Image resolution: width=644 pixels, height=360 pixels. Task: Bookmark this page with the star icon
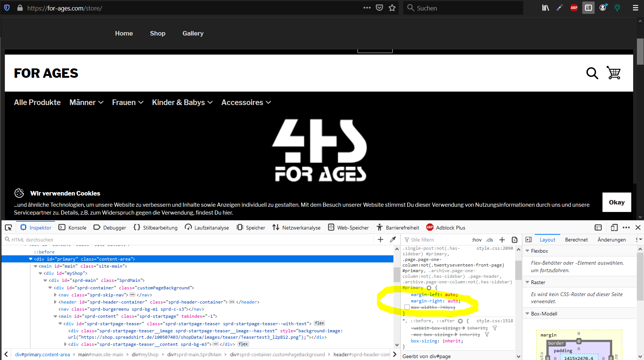click(392, 8)
